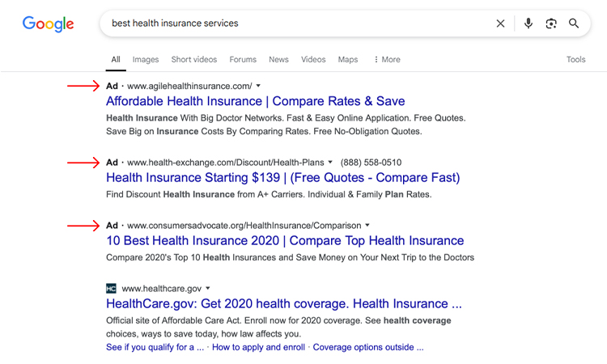Switch to the Videos tab
The width and height of the screenshot is (607, 364).
(x=313, y=60)
